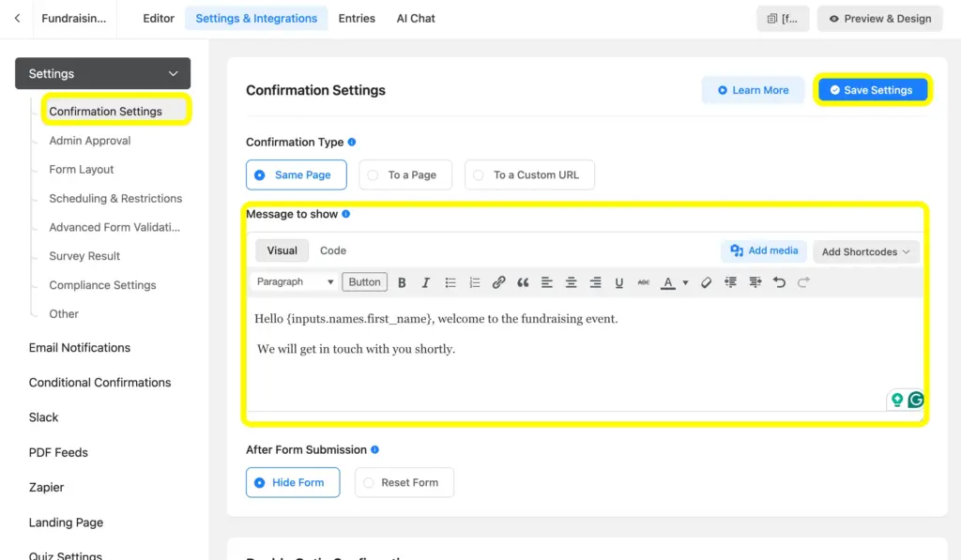Apply italic formatting to message text

tap(425, 282)
